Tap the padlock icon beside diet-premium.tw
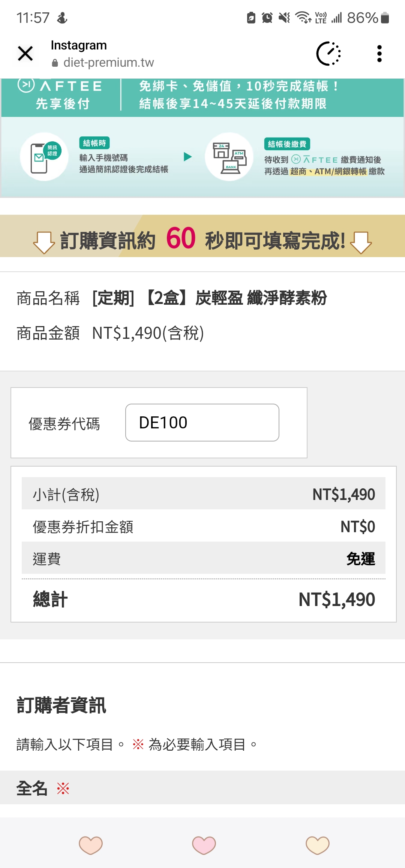 click(55, 63)
